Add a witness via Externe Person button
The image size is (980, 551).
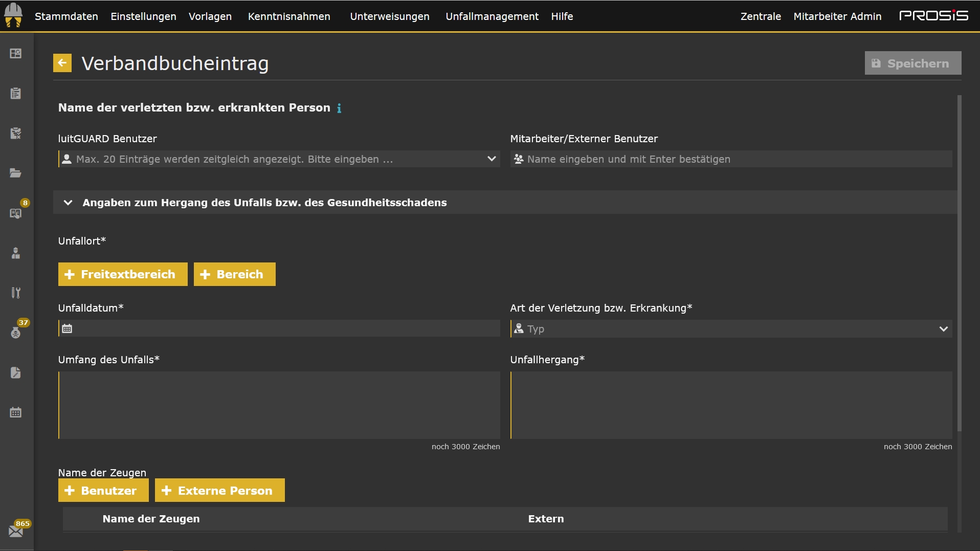tap(219, 491)
